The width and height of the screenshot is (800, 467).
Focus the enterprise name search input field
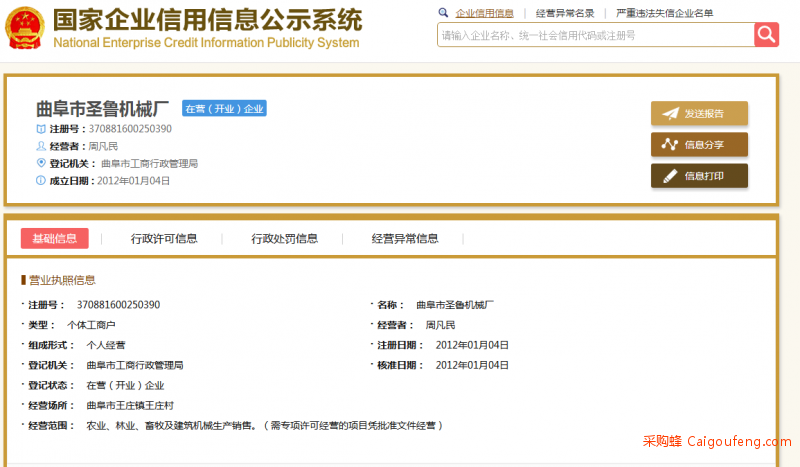595,35
